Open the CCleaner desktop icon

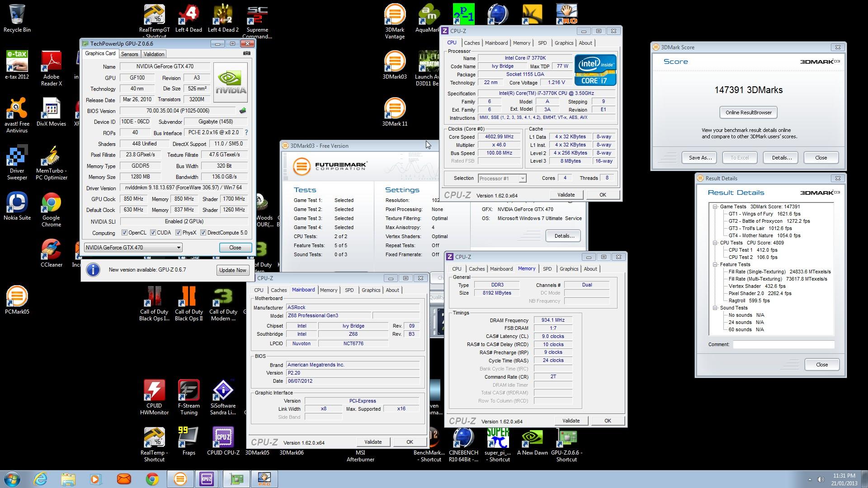pyautogui.click(x=51, y=253)
